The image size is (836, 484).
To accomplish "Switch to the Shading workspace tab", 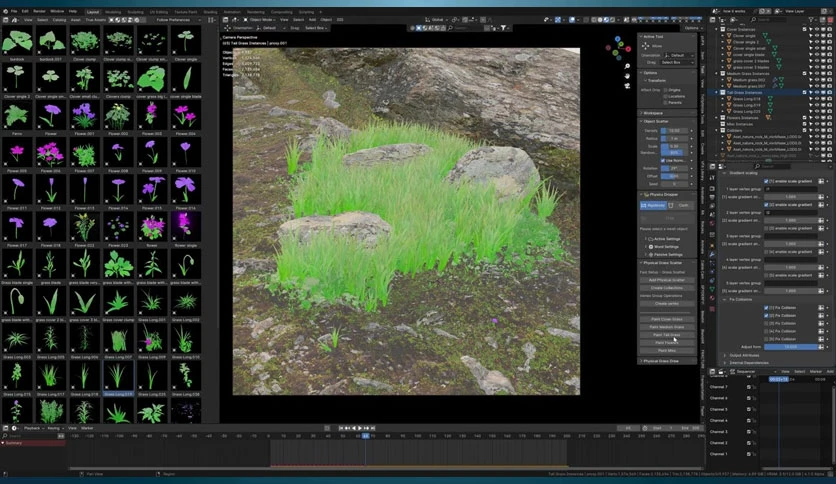I will click(211, 12).
